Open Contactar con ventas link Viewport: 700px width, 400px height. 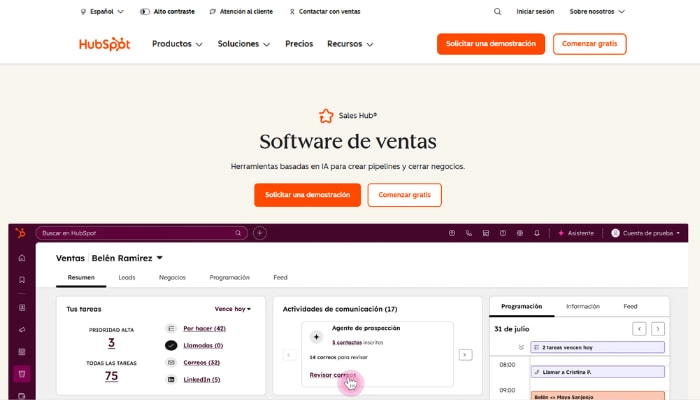click(x=325, y=12)
